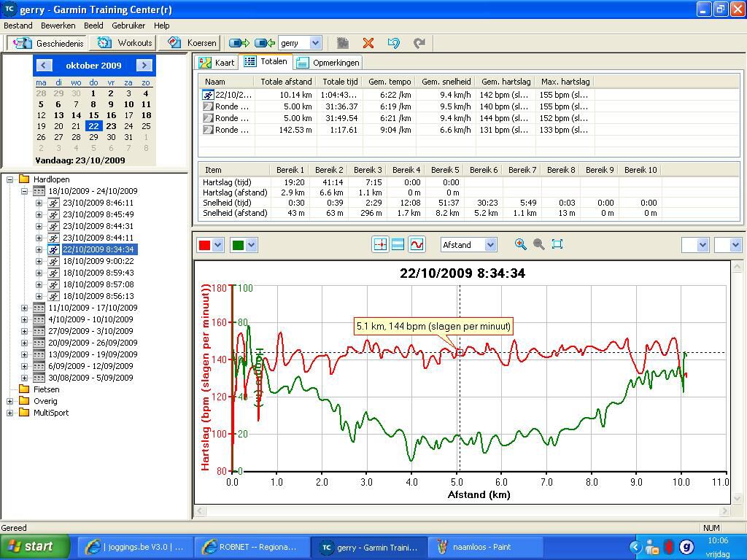Viewport: 747px width, 560px height.
Task: Expand the Overig folder
Action: [9, 402]
